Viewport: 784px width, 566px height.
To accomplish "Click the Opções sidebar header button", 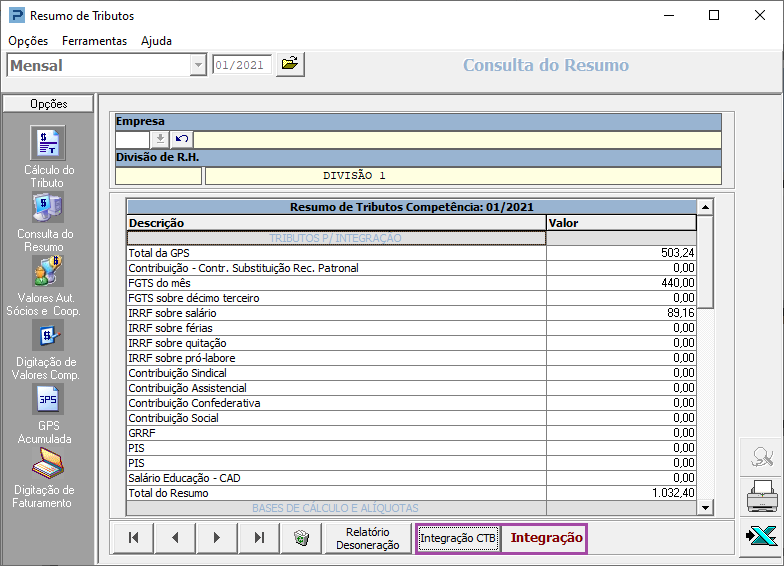I will 48,104.
